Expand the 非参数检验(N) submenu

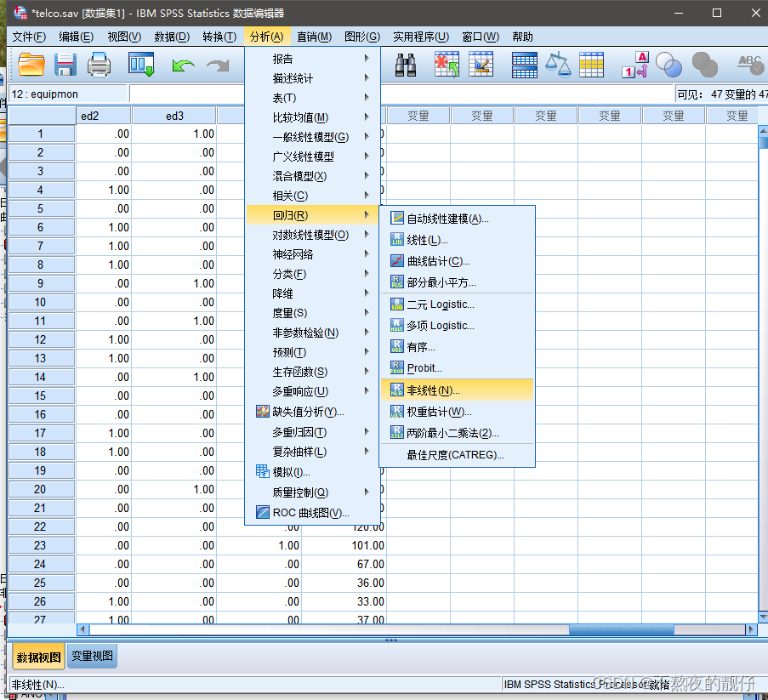[x=312, y=333]
